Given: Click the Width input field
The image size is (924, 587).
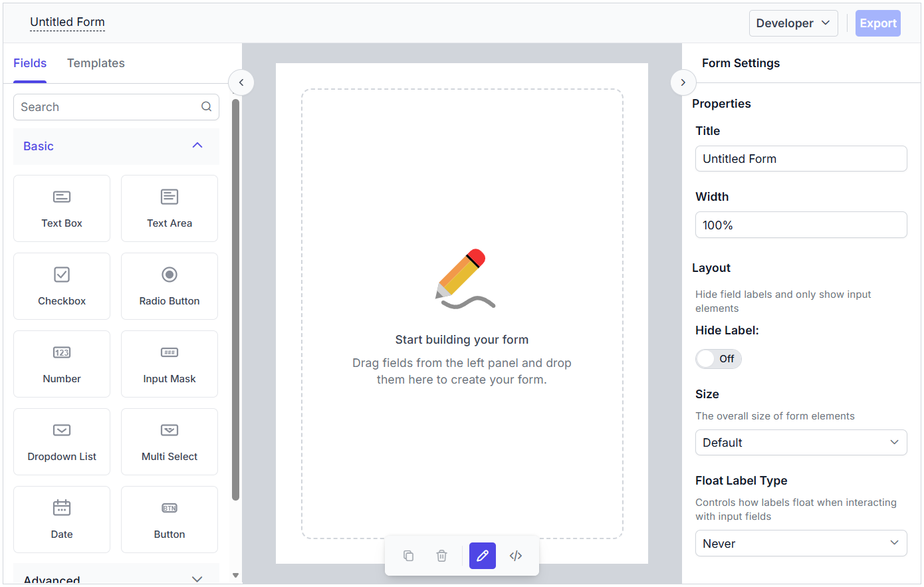Looking at the screenshot, I should coord(801,225).
